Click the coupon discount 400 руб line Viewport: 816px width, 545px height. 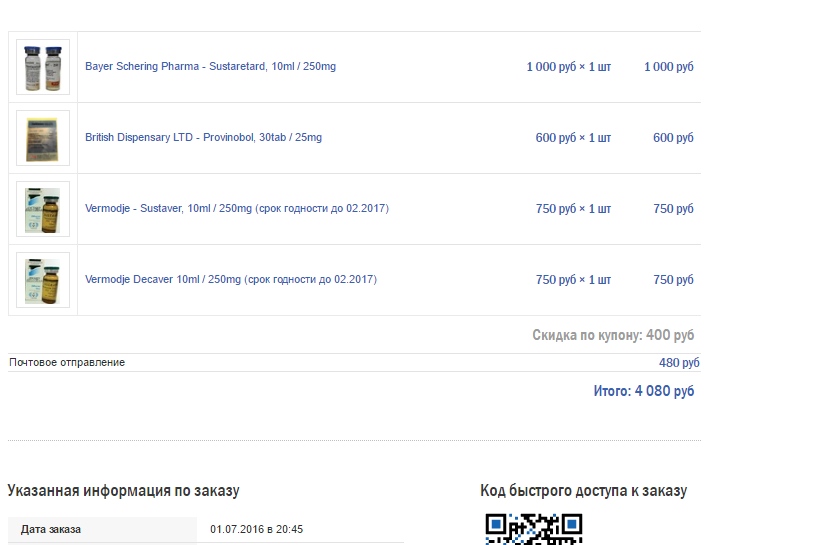click(x=613, y=335)
